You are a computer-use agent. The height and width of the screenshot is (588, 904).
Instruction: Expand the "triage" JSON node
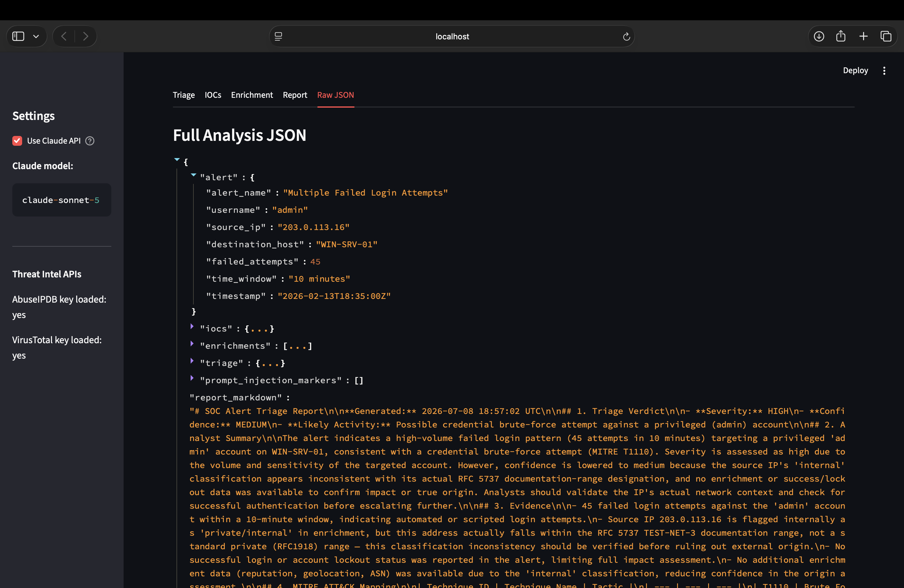tap(192, 361)
